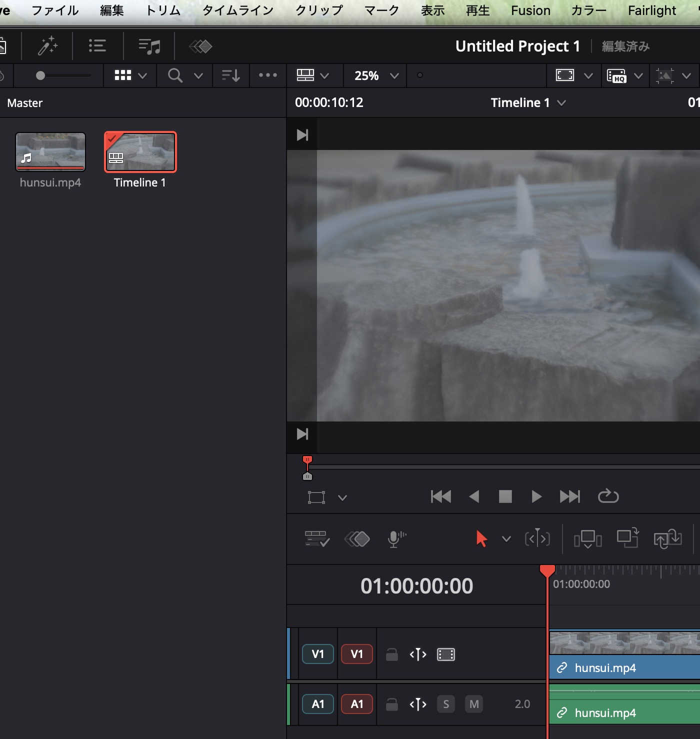Jump to the first frame of timeline

[440, 496]
